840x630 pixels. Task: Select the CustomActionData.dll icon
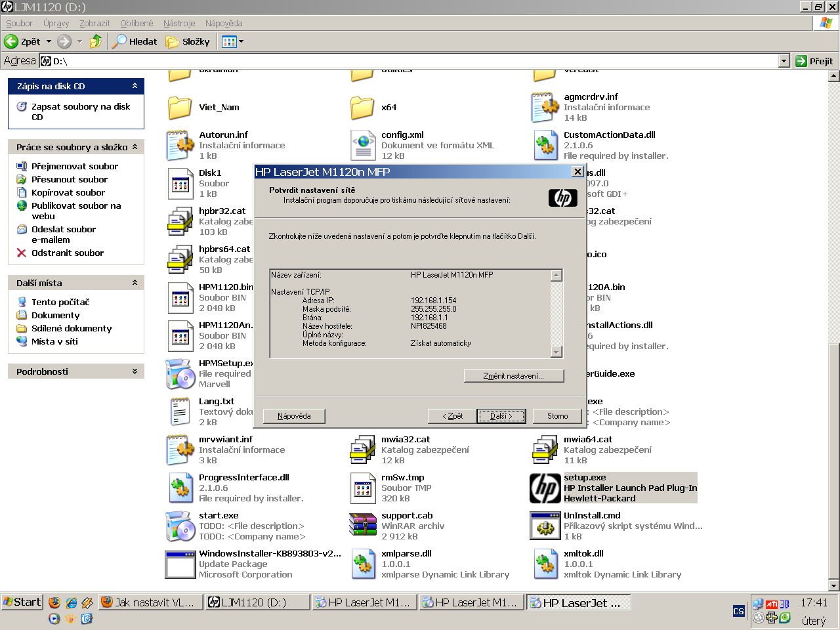545,146
